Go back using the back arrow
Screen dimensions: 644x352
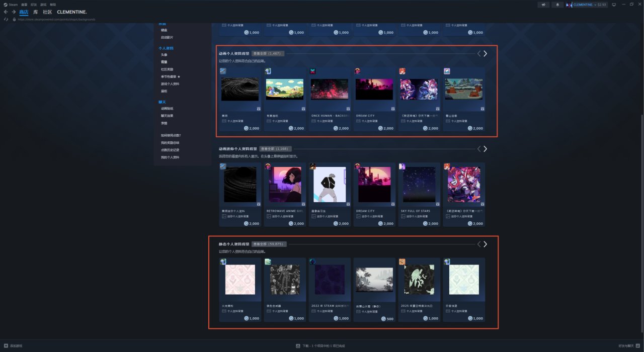[x=6, y=12]
